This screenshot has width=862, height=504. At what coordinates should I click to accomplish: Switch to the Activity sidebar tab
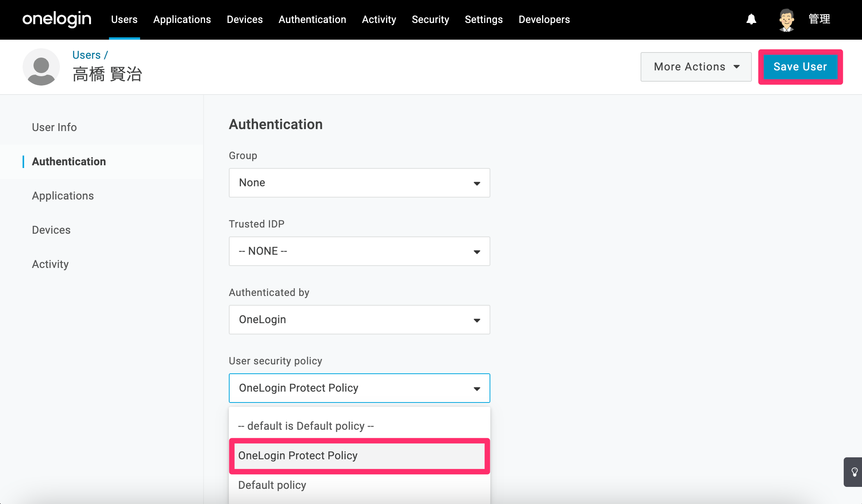(50, 264)
